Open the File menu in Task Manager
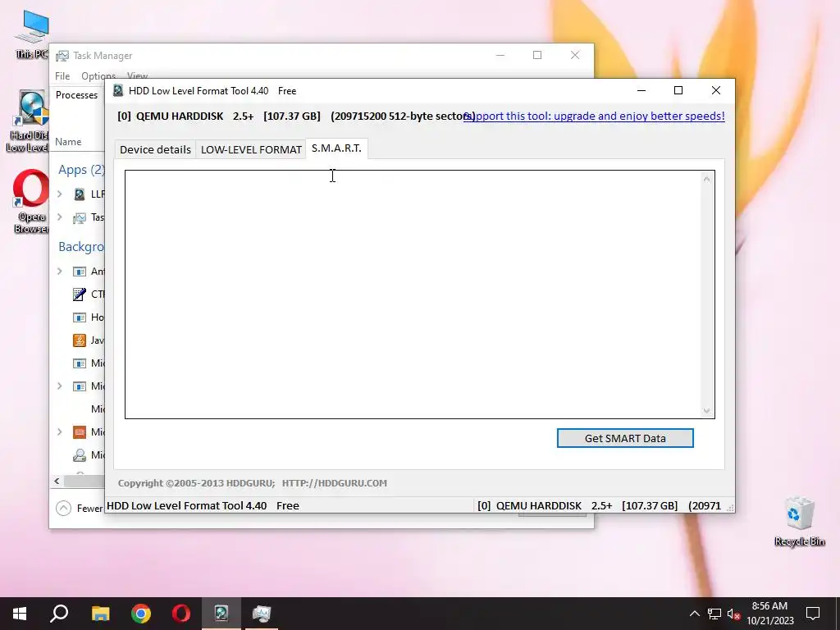The width and height of the screenshot is (840, 630). 62,76
